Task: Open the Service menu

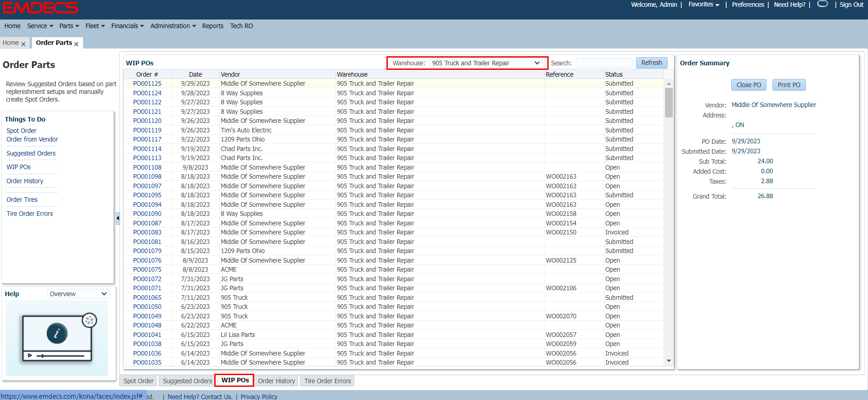Action: tap(40, 26)
